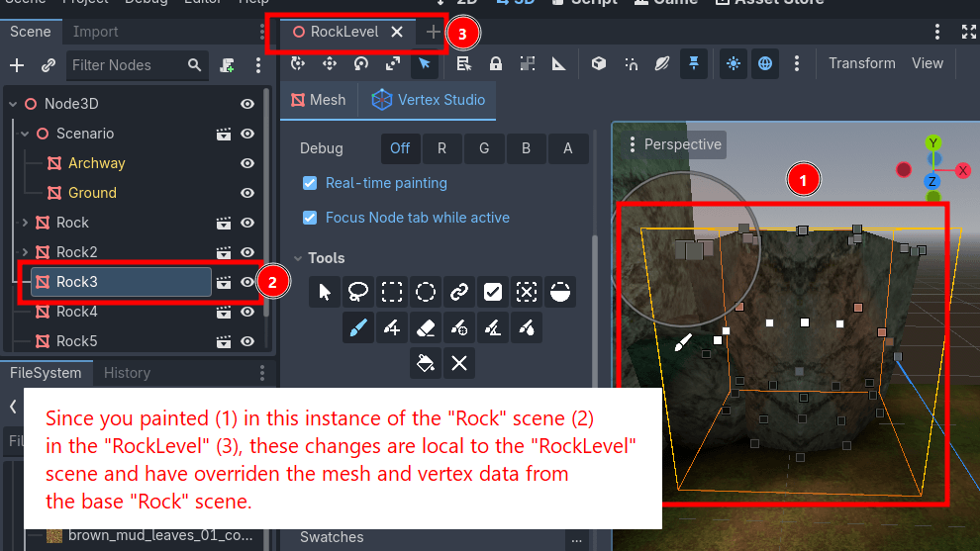
Task: Switch to the Import tab
Action: point(95,32)
